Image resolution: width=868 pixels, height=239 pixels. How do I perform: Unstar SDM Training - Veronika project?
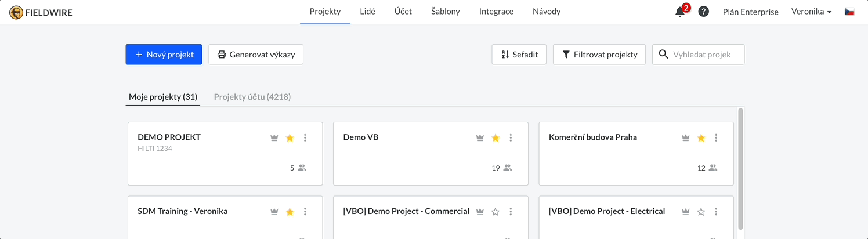pyautogui.click(x=290, y=212)
